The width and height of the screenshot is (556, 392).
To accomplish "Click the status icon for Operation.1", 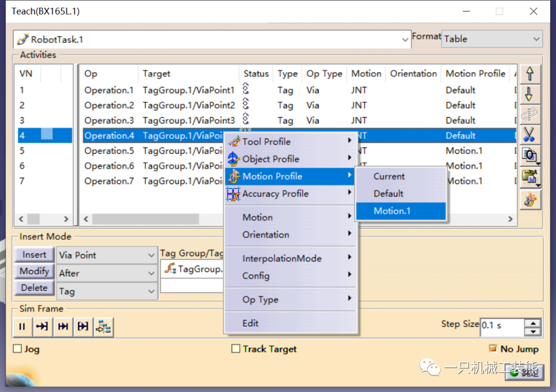I will [x=246, y=88].
